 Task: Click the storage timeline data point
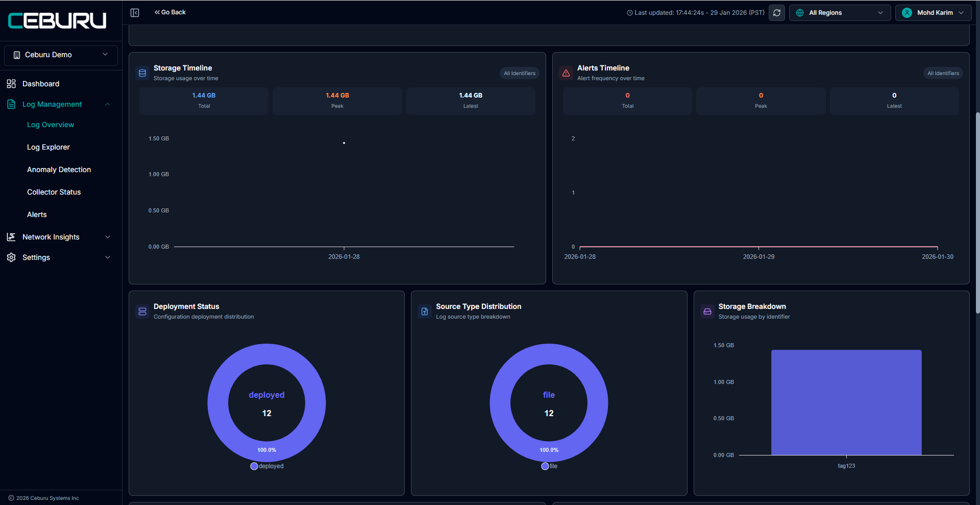tap(344, 143)
